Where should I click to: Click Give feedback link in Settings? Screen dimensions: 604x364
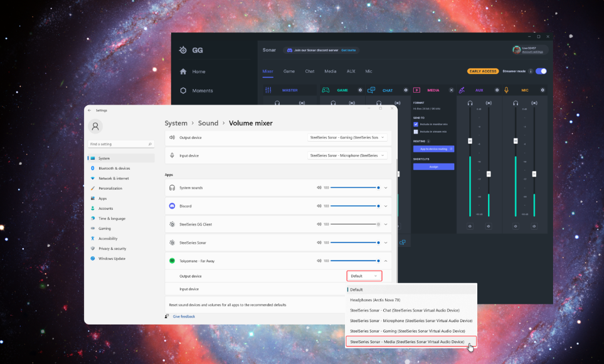(184, 316)
